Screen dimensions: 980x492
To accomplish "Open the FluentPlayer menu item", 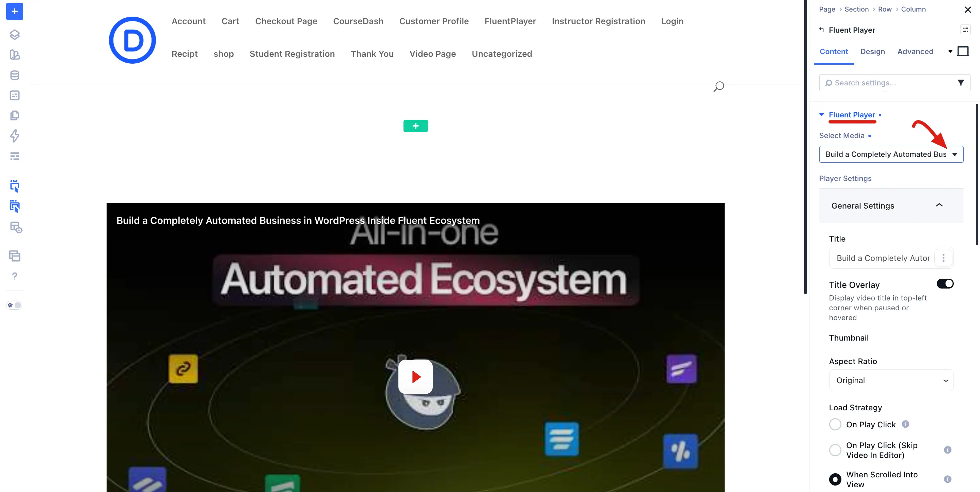I will pyautogui.click(x=510, y=21).
